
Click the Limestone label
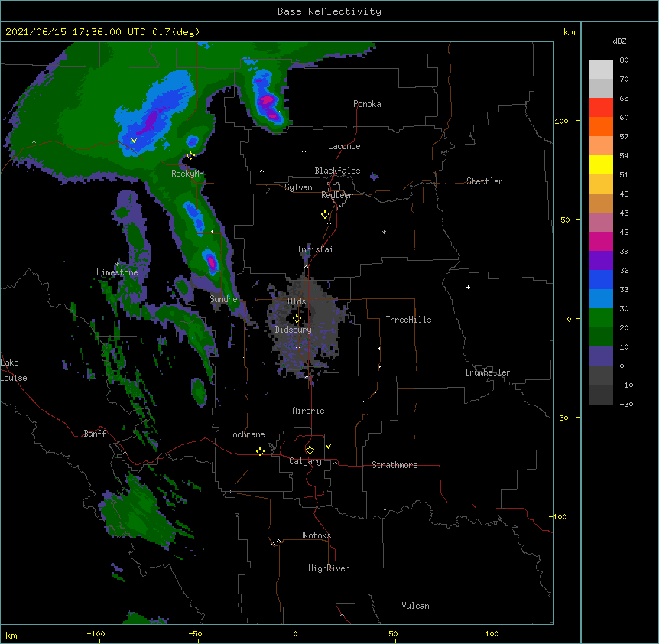(117, 272)
